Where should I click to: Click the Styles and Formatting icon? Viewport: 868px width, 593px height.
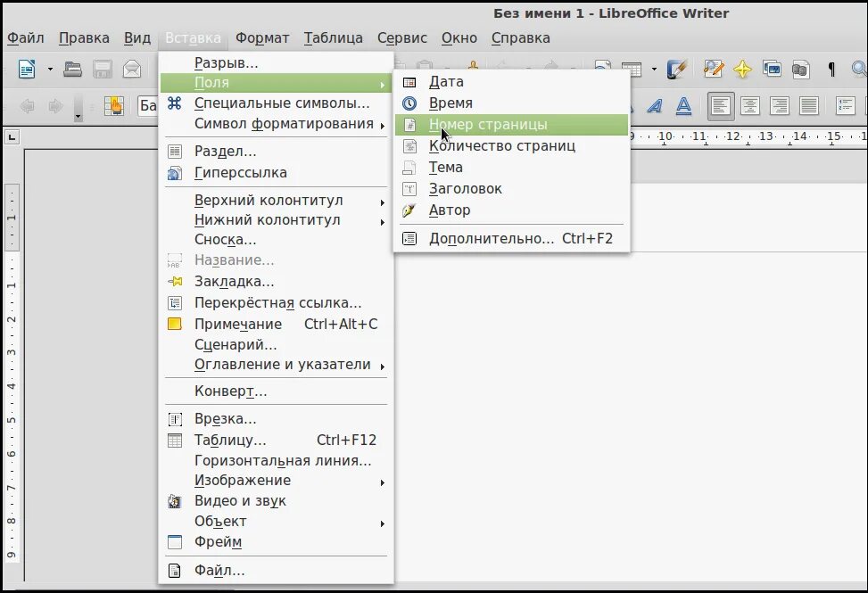click(114, 105)
